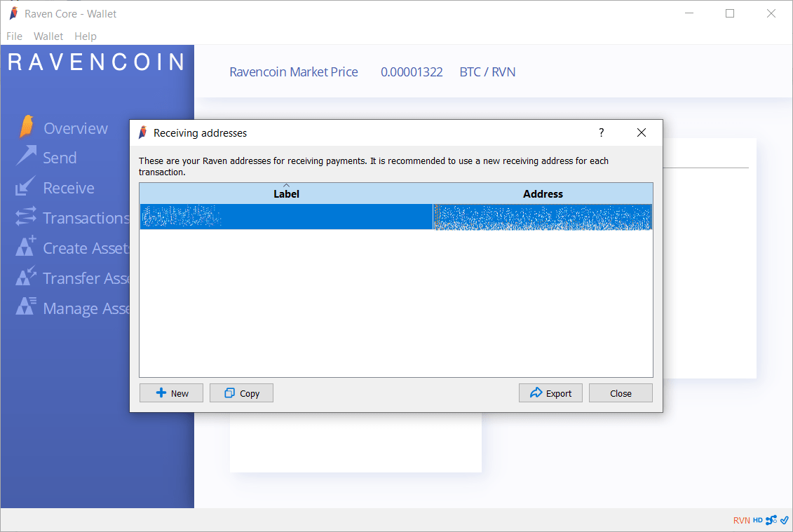Click the Send arrow icon
The width and height of the screenshot is (793, 532).
(x=26, y=156)
